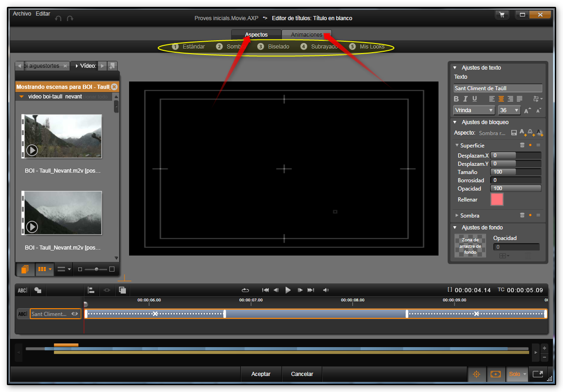The height and width of the screenshot is (392, 563).
Task: Click the save look floppy disk icon
Action: pos(514,133)
